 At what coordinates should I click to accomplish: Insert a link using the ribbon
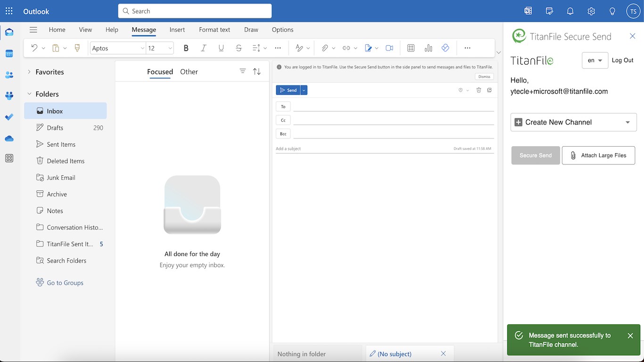[x=347, y=48]
